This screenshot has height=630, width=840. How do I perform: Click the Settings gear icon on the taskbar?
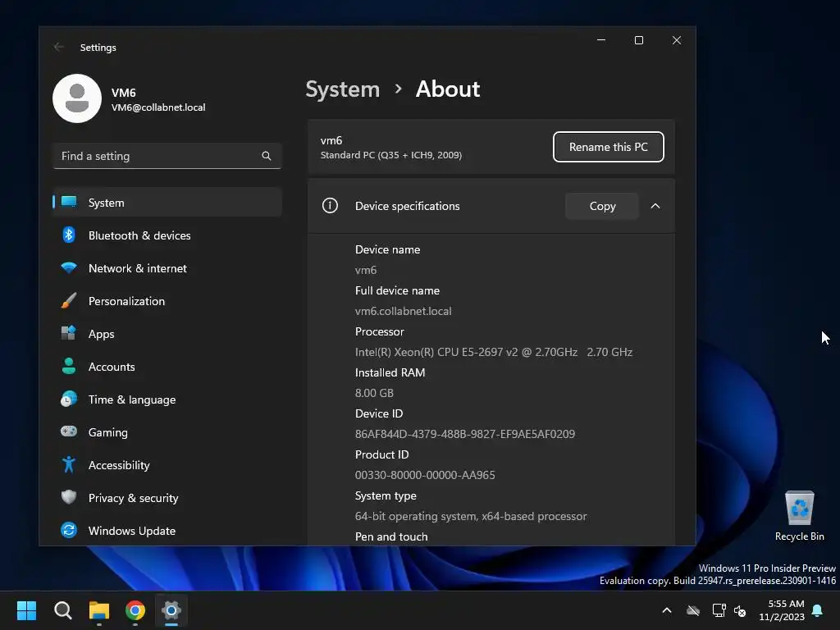171,610
